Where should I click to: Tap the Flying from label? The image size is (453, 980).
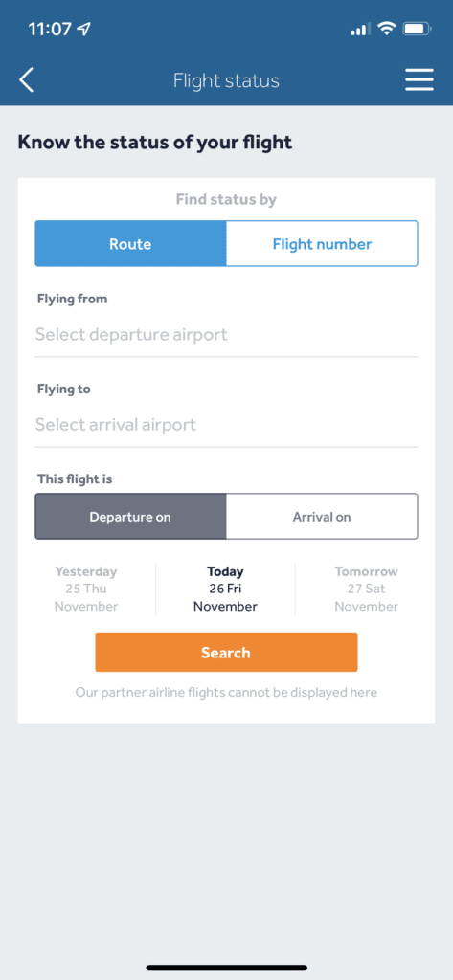pyautogui.click(x=73, y=299)
